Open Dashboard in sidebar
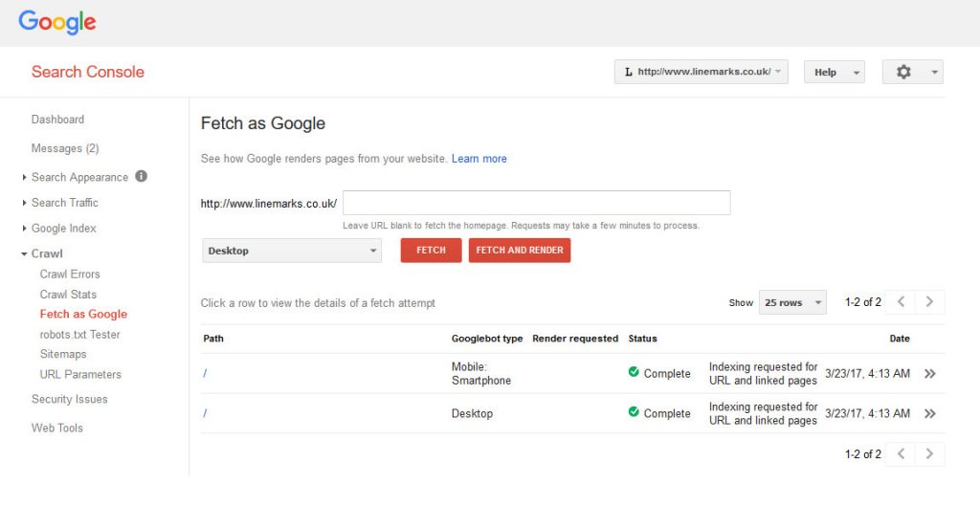The image size is (980, 505). (57, 120)
